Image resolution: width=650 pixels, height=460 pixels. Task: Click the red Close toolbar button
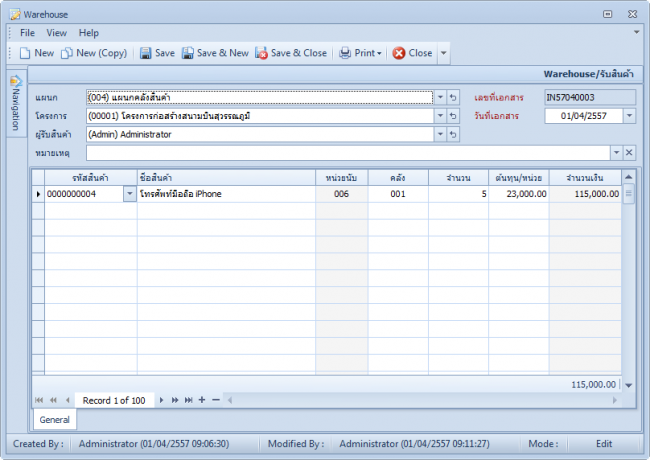pyautogui.click(x=412, y=53)
